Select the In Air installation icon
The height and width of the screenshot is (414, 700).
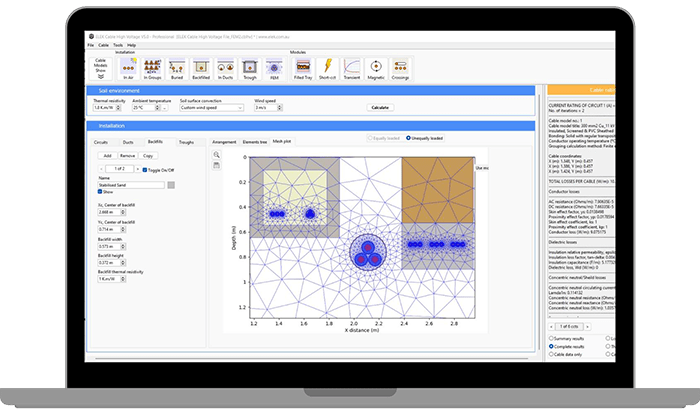(x=128, y=69)
